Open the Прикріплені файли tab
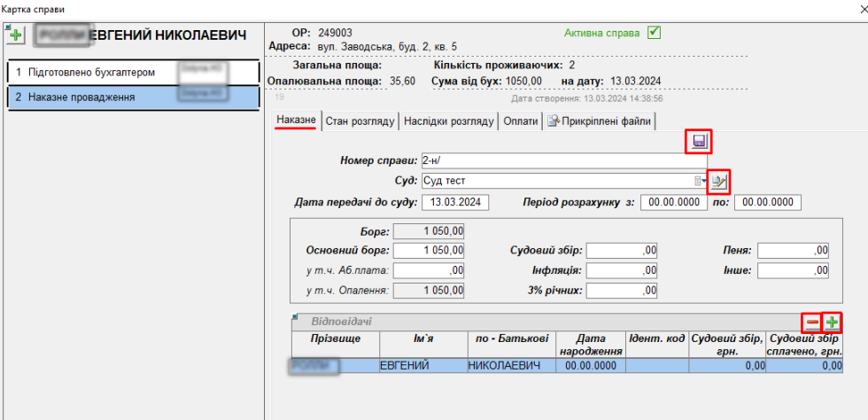This screenshot has height=420, width=868. tap(599, 121)
